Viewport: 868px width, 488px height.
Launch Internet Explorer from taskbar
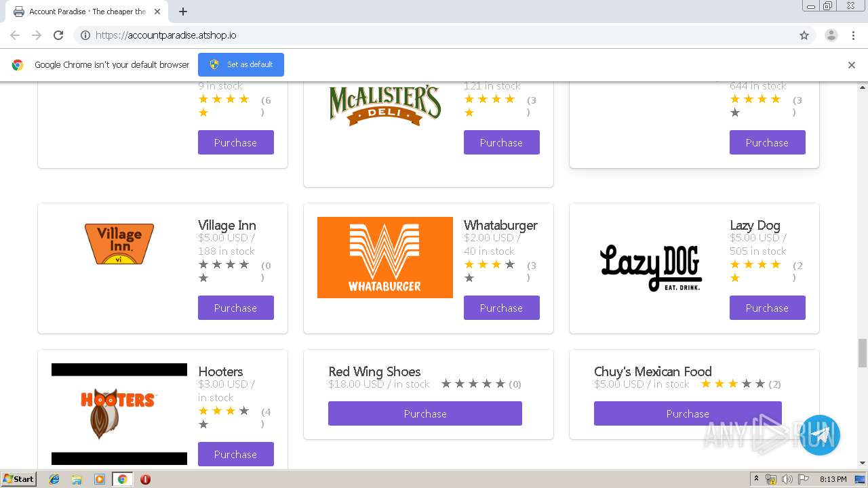(x=54, y=479)
